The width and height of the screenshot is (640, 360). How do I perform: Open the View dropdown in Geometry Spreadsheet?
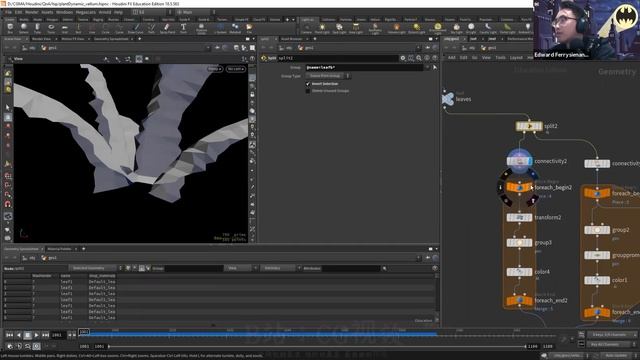point(241,268)
